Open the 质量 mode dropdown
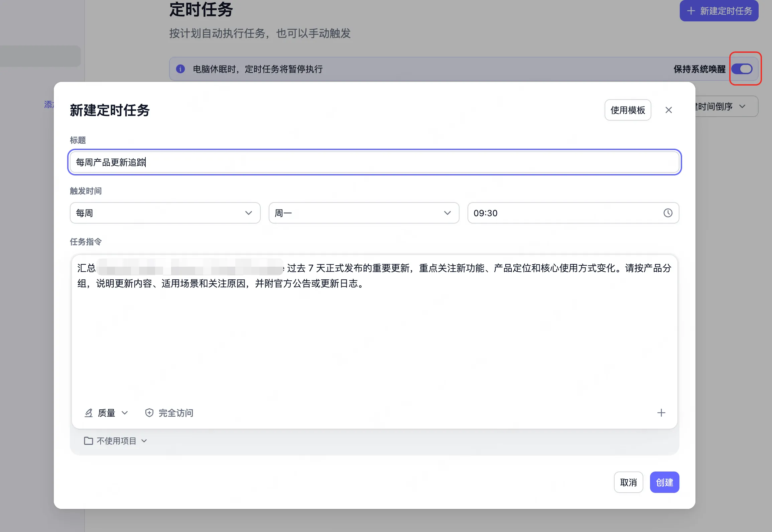 (106, 413)
